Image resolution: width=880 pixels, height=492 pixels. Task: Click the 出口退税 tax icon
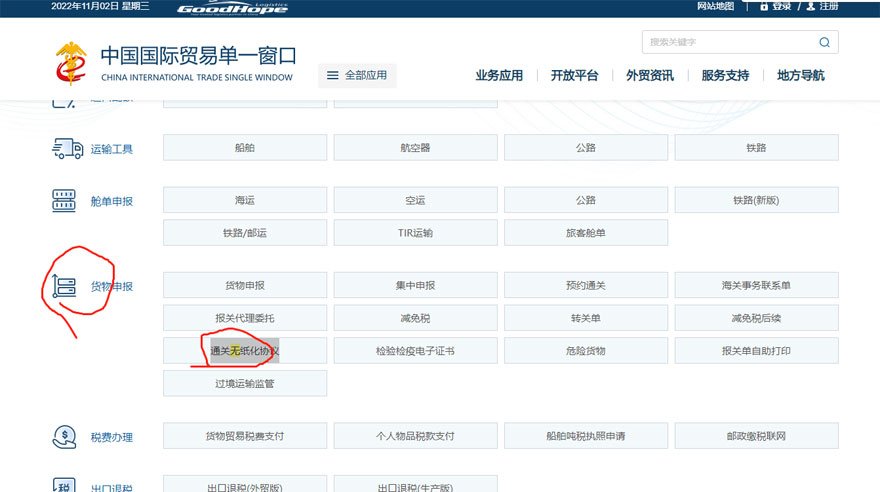[64, 485]
